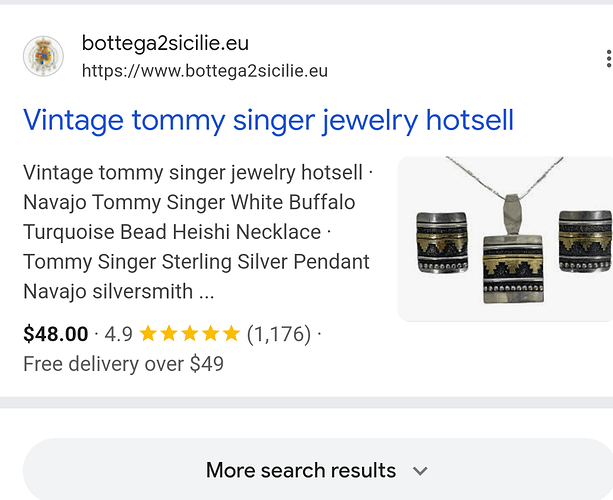Screen dimensions: 613x500
Task: Click the Free delivery over $49 text
Action: tap(123, 364)
